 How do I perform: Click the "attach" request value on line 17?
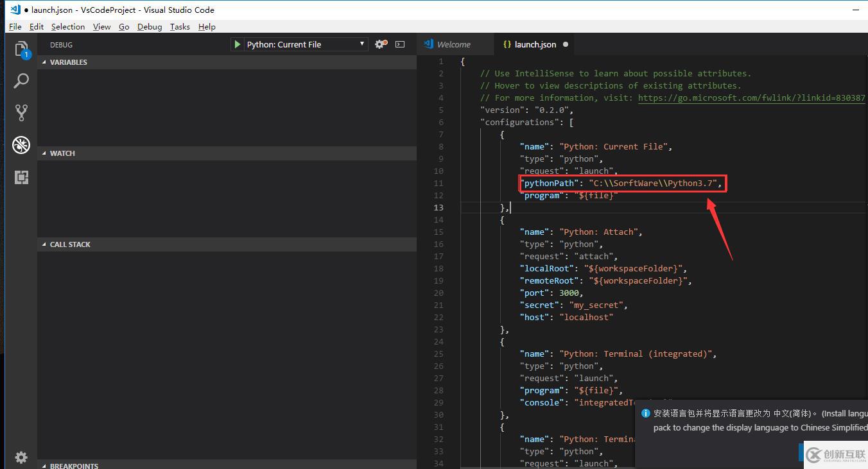[593, 256]
